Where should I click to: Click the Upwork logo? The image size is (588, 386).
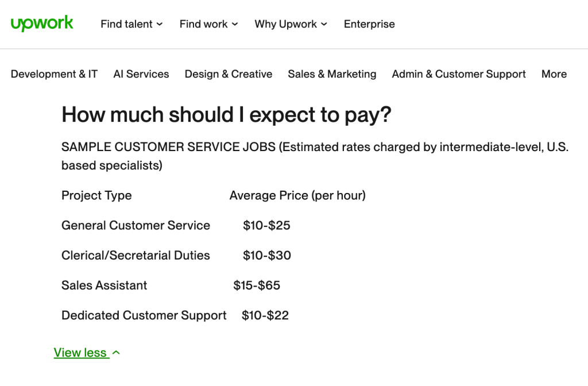tap(42, 24)
